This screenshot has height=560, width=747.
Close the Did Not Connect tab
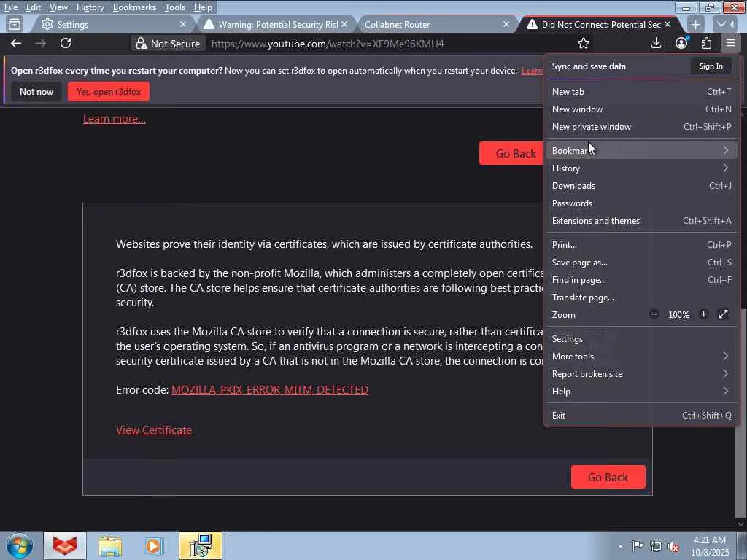(x=667, y=24)
